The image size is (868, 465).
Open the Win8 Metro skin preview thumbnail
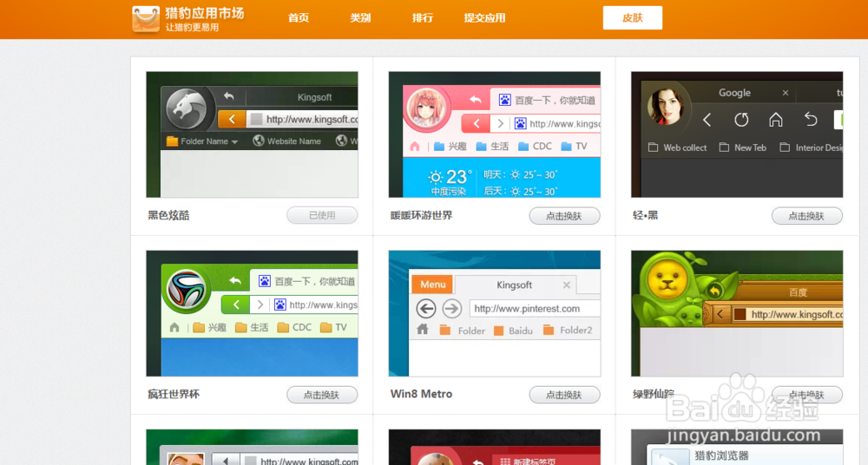point(495,313)
